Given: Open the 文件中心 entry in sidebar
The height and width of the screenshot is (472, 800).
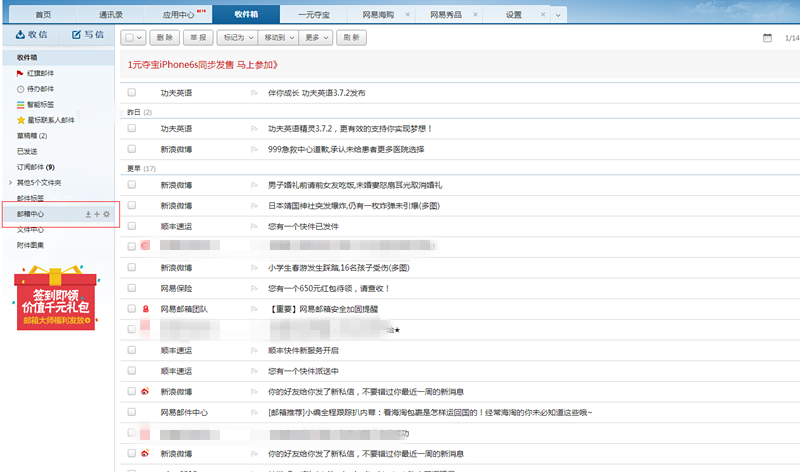Looking at the screenshot, I should pos(30,230).
